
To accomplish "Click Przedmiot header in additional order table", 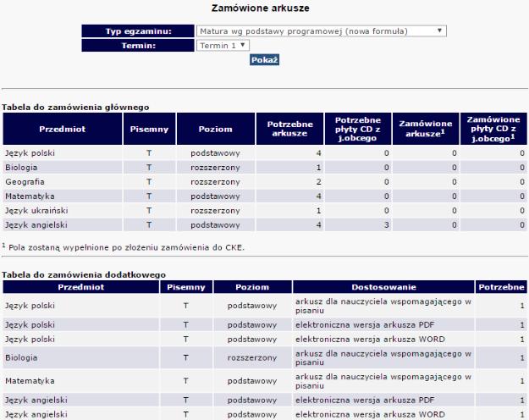I will point(81,287).
